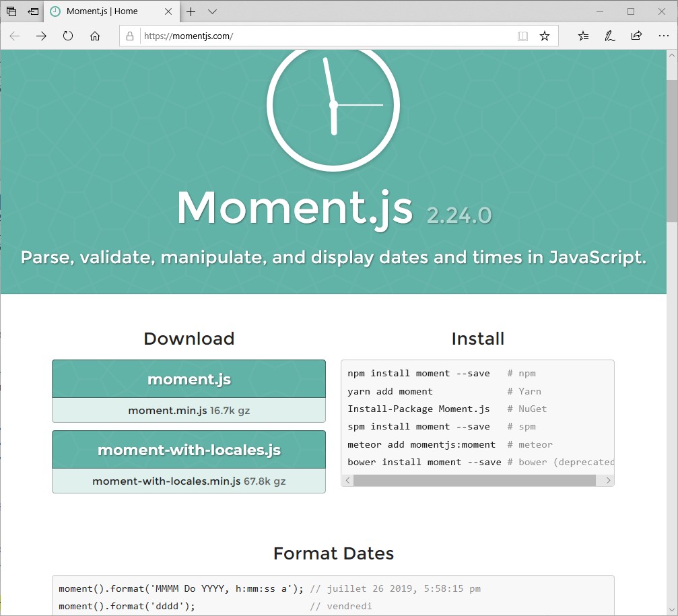678x616 pixels.
Task: Click format 'MMMM Do YYYY' code line
Action: click(x=269, y=589)
